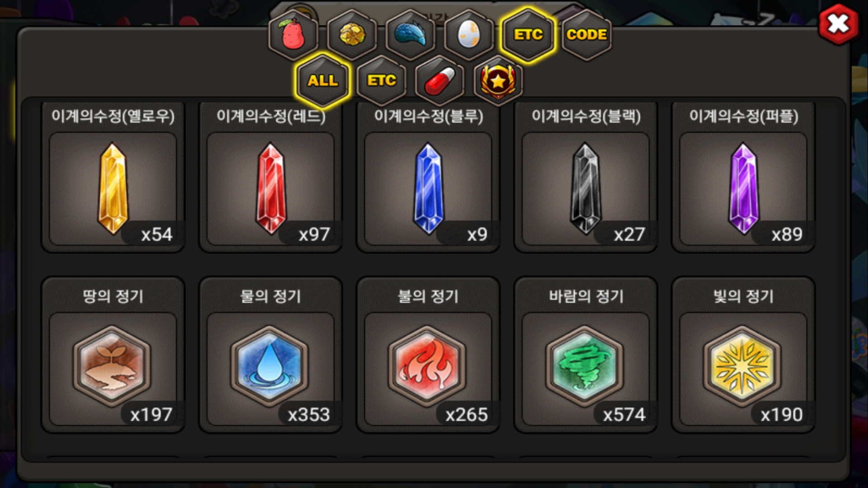
Task: Select the red crystal item x97
Action: point(270,177)
